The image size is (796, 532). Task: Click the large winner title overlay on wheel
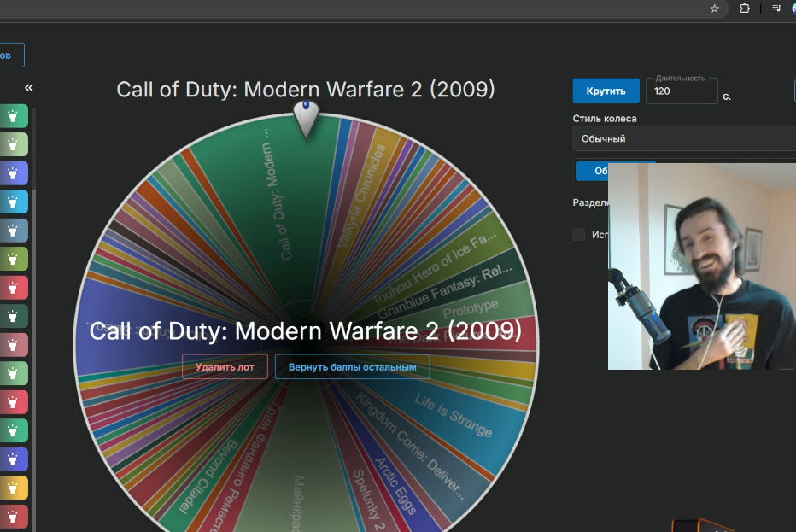click(x=305, y=331)
